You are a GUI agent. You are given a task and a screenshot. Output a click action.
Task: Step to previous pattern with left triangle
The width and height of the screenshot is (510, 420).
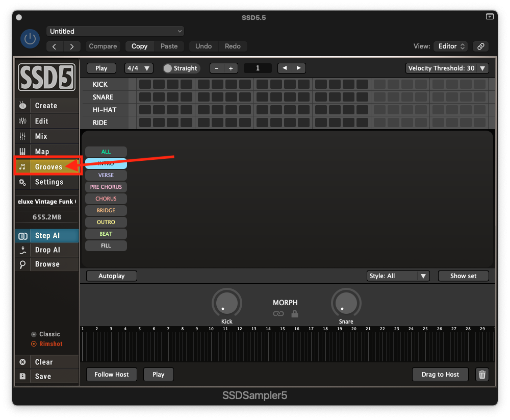[x=285, y=68]
